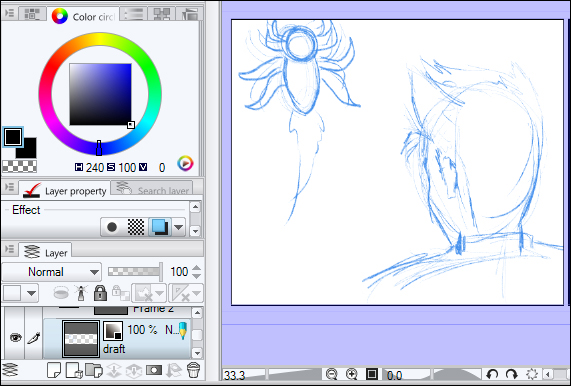Switch the color space with the round icon
Viewport: 571px width, 386px height.
pos(185,164)
